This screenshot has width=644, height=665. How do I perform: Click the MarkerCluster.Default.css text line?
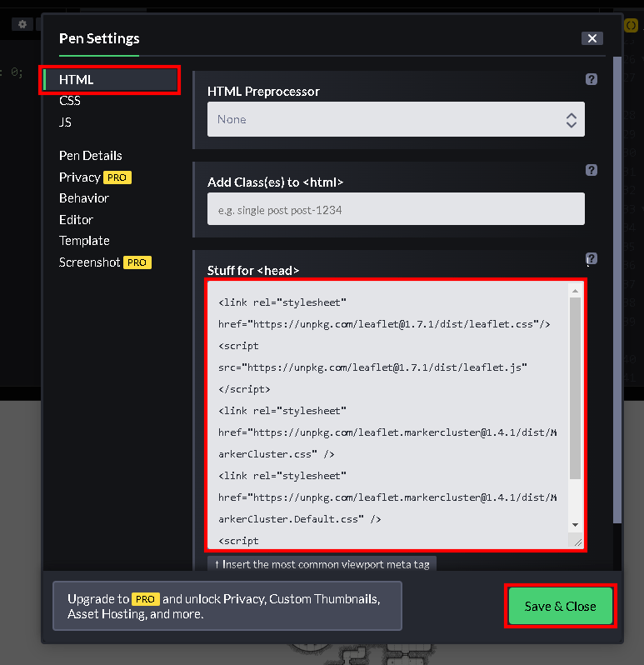(x=299, y=519)
